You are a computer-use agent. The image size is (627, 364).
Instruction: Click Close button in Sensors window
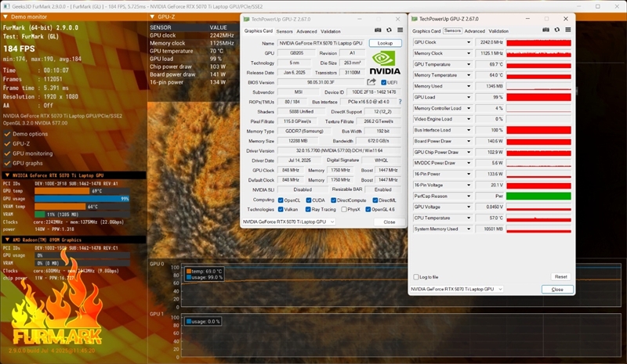[x=557, y=290]
